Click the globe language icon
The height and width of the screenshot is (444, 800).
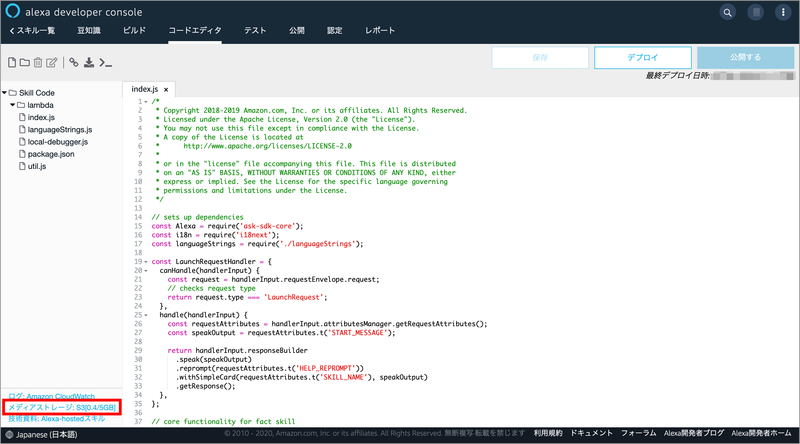(x=9, y=435)
